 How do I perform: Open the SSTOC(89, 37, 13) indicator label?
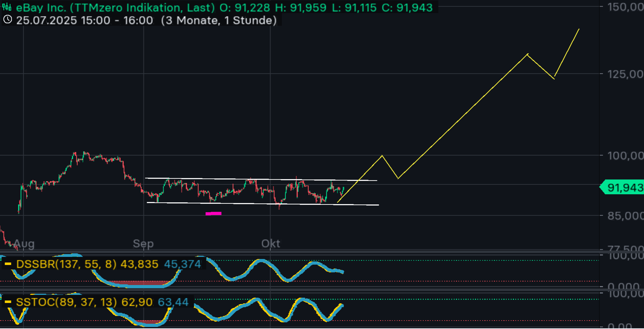pyautogui.click(x=66, y=302)
